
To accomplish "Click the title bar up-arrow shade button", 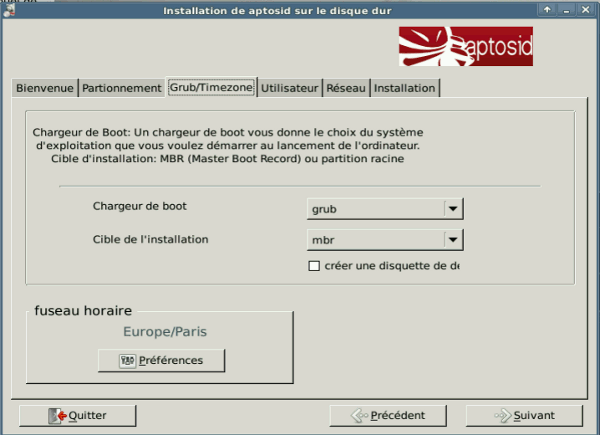I will pos(547,10).
